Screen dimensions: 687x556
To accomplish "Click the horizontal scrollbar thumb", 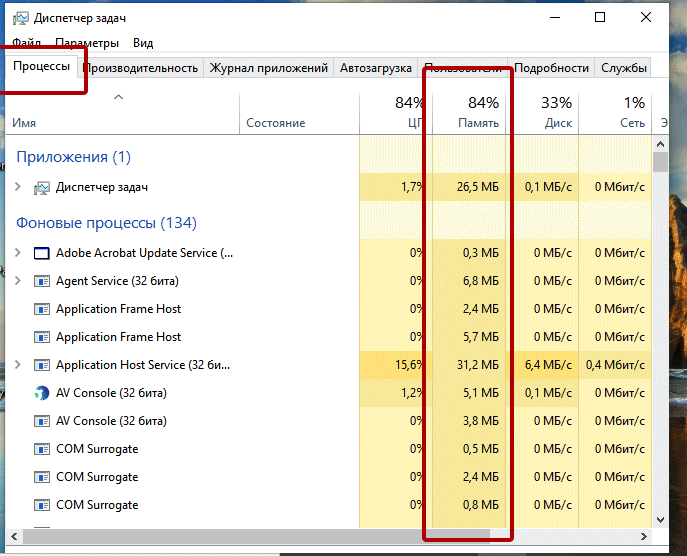I will pyautogui.click(x=256, y=536).
